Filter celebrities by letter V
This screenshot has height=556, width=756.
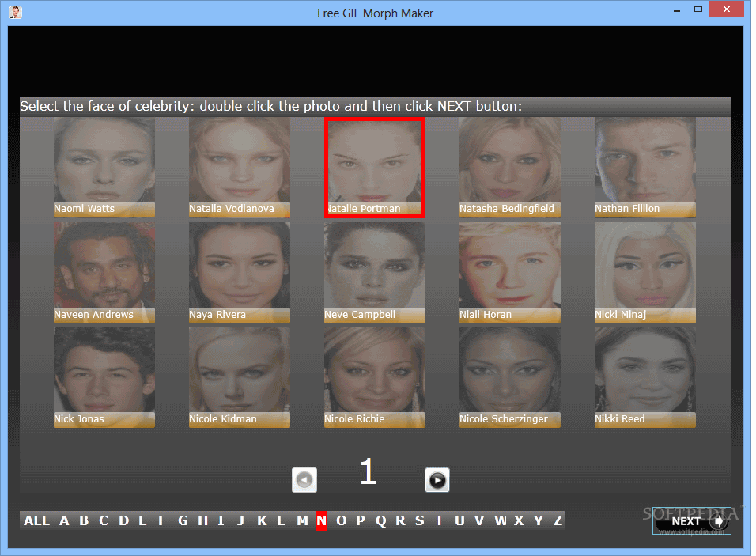[x=478, y=520]
